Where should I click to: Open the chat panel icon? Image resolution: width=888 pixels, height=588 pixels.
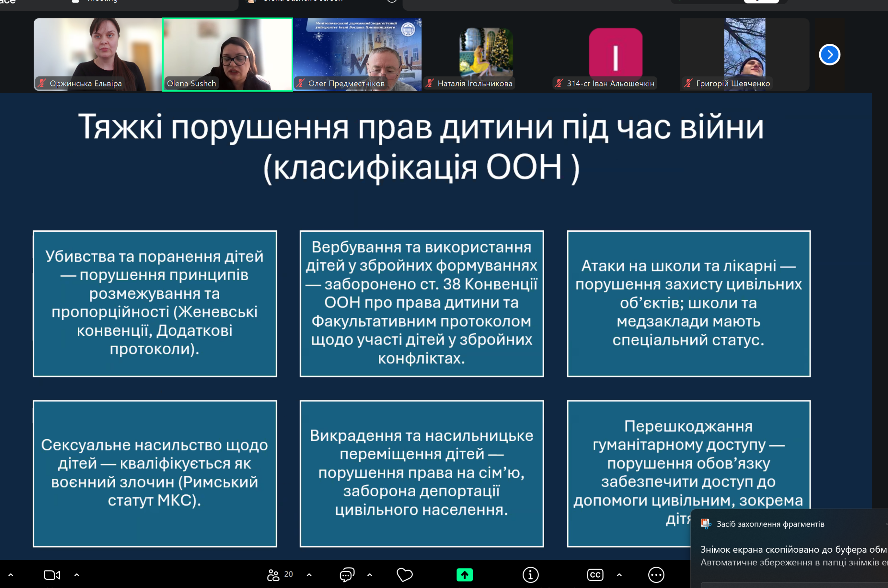pyautogui.click(x=347, y=575)
